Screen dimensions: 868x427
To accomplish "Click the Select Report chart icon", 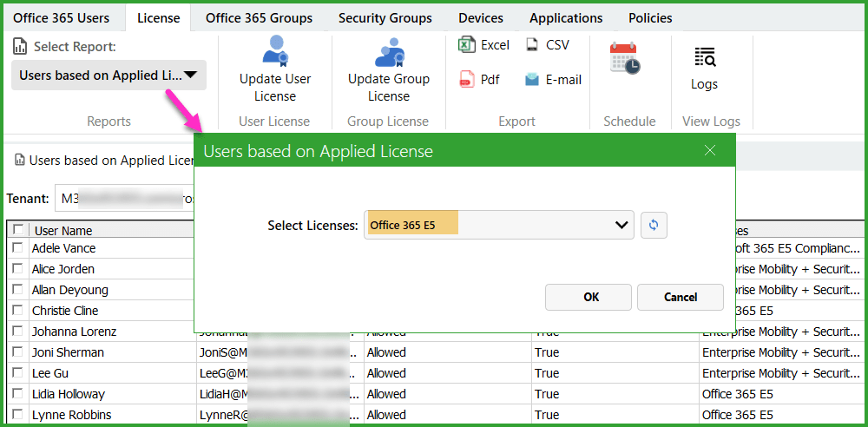I will 20,47.
